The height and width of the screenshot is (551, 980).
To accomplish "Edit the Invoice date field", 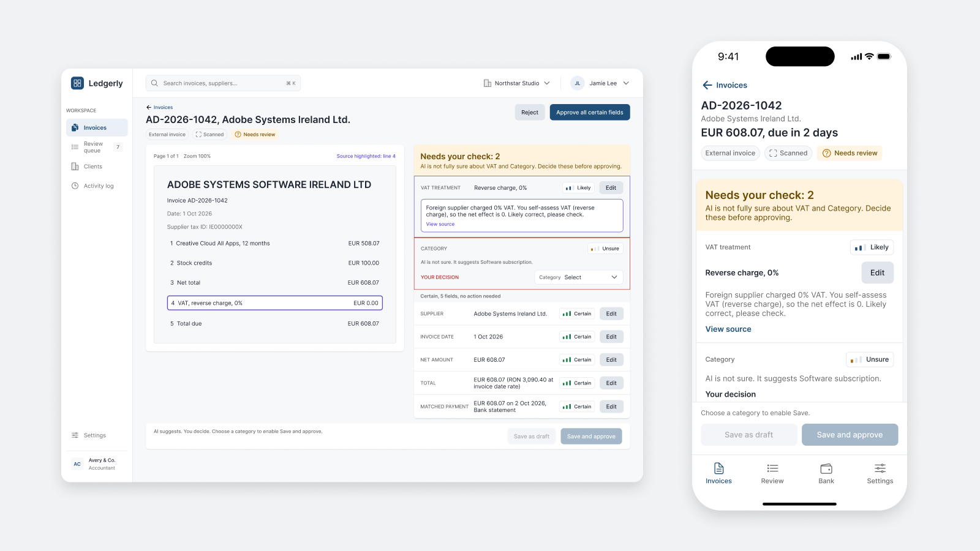I will click(x=611, y=337).
